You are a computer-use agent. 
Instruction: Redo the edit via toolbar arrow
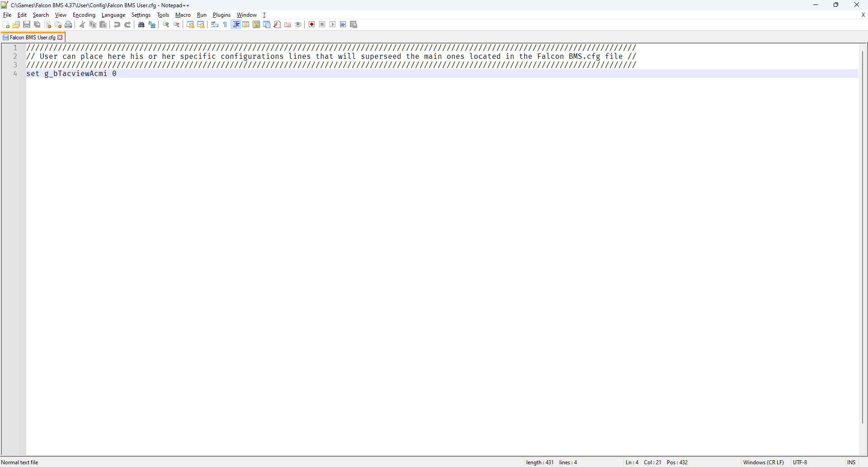[x=127, y=25]
